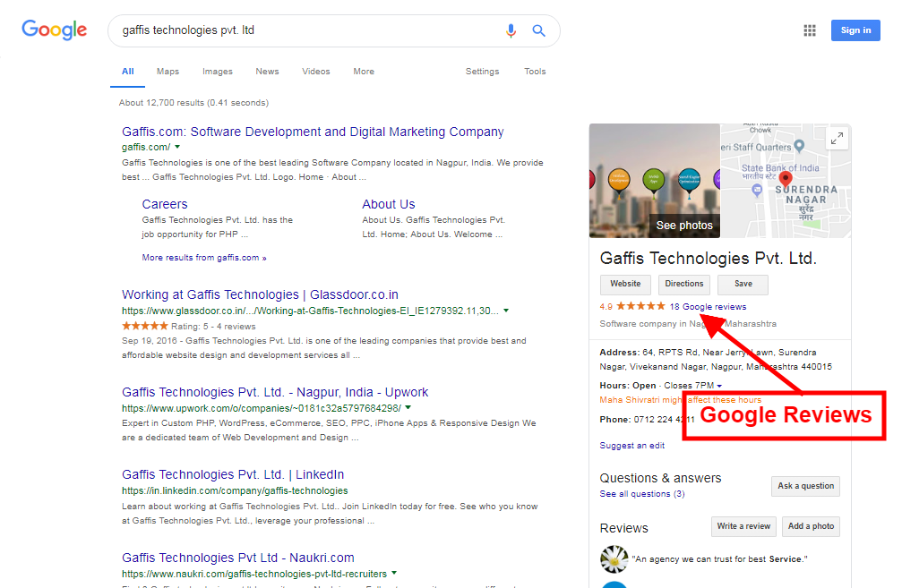Open Naukri result URL dropdown arrow
Image resolution: width=902 pixels, height=588 pixels.
394,573
